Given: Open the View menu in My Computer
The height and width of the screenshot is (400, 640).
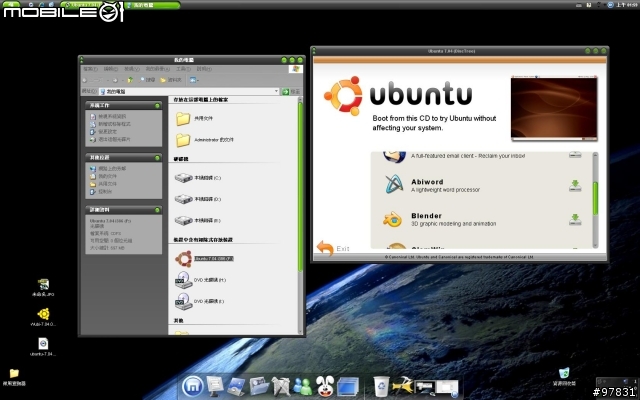Looking at the screenshot, I should coord(132,69).
